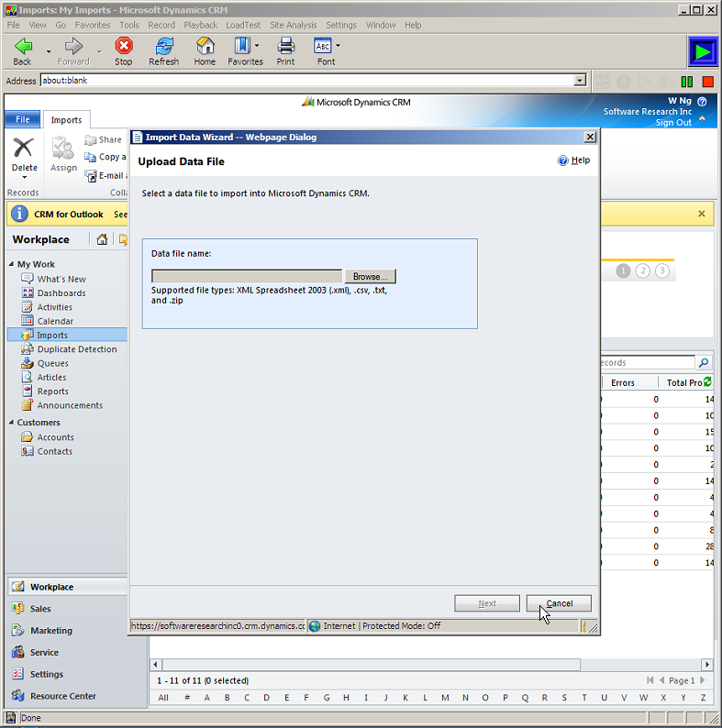Start playback with green play button
Image resolution: width=722 pixels, height=728 pixels.
point(703,51)
